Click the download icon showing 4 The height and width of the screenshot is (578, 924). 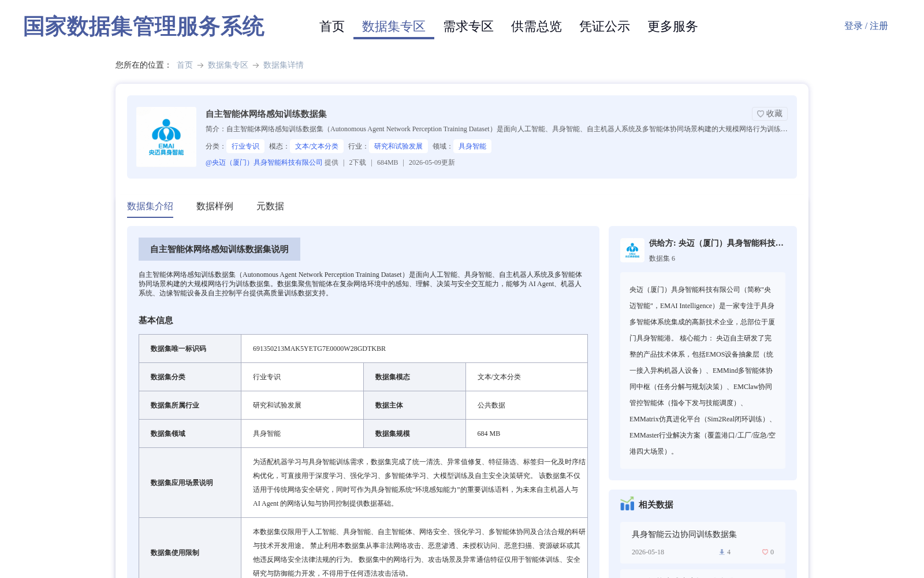[x=721, y=552]
